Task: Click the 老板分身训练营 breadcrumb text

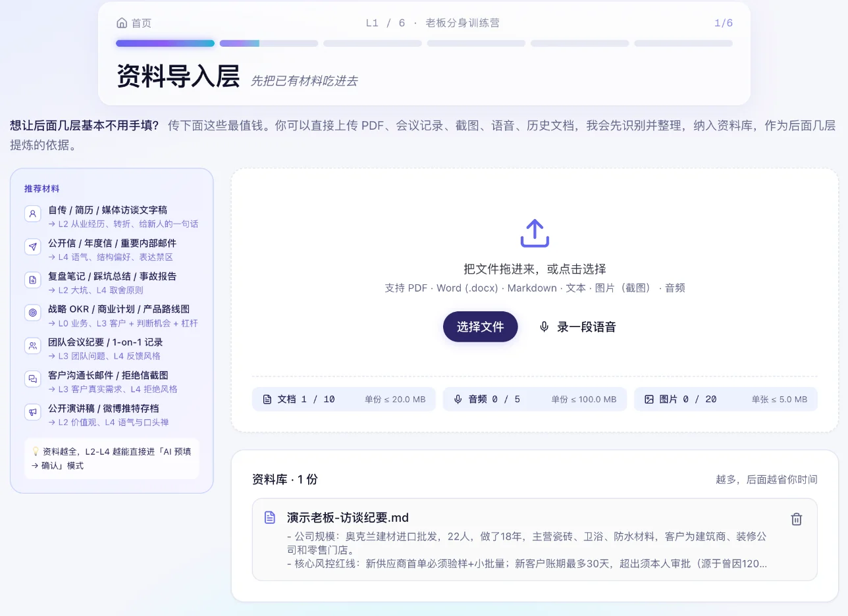Action: point(462,23)
